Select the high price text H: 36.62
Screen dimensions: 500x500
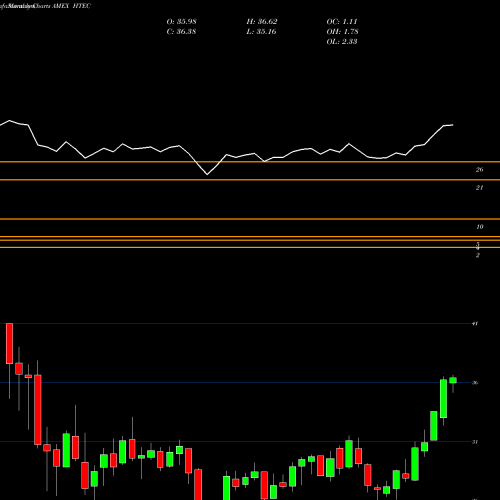pos(262,22)
